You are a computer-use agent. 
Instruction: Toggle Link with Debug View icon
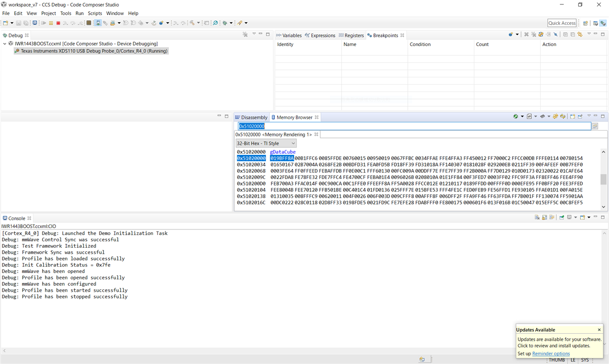tap(580, 34)
